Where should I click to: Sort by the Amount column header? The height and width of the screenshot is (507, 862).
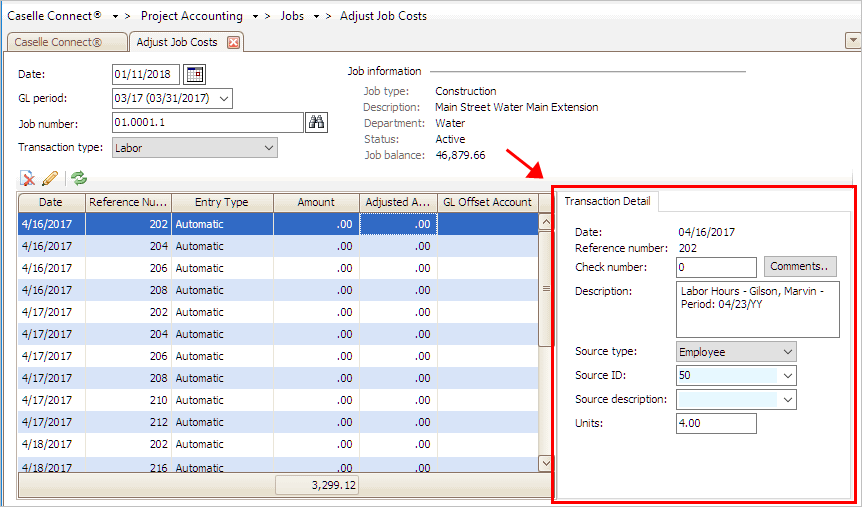coord(316,202)
